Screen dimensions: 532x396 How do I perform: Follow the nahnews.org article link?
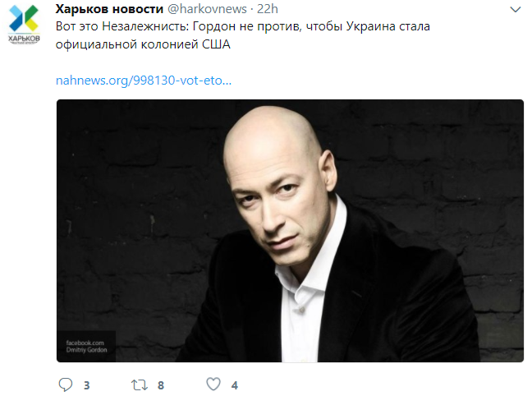pos(144,81)
